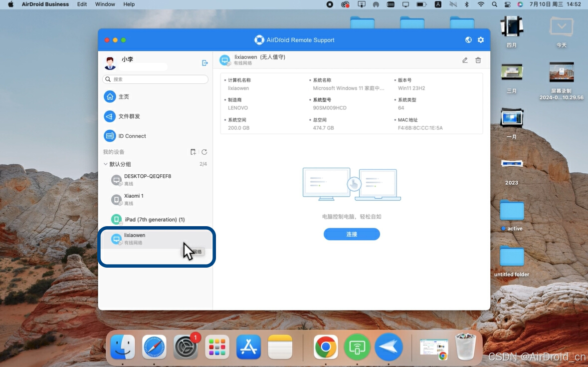Click MAC address value F4:6B:8C:CC:1E:5A

coord(420,128)
